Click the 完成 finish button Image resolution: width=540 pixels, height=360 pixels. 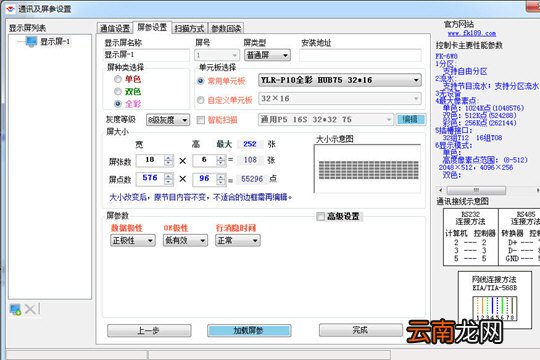pos(361,330)
